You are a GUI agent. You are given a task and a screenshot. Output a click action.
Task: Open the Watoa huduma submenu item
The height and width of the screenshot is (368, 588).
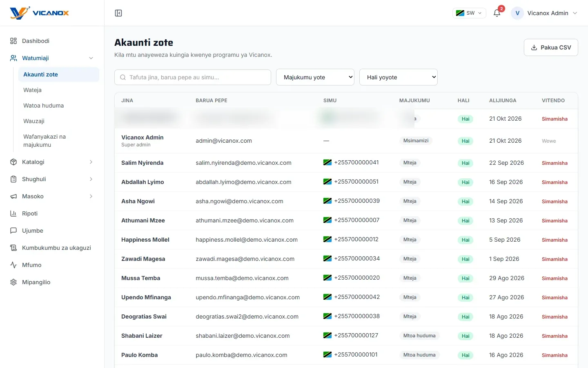click(59, 105)
